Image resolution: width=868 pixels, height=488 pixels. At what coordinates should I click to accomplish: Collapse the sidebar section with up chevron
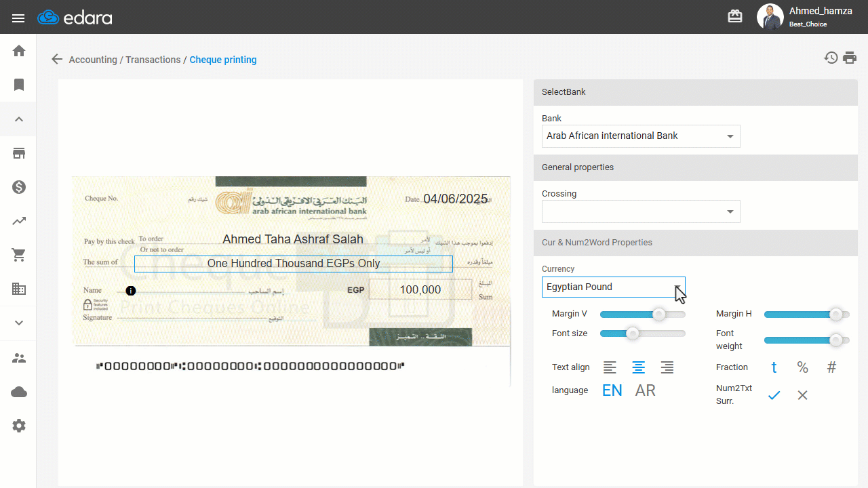tap(19, 119)
